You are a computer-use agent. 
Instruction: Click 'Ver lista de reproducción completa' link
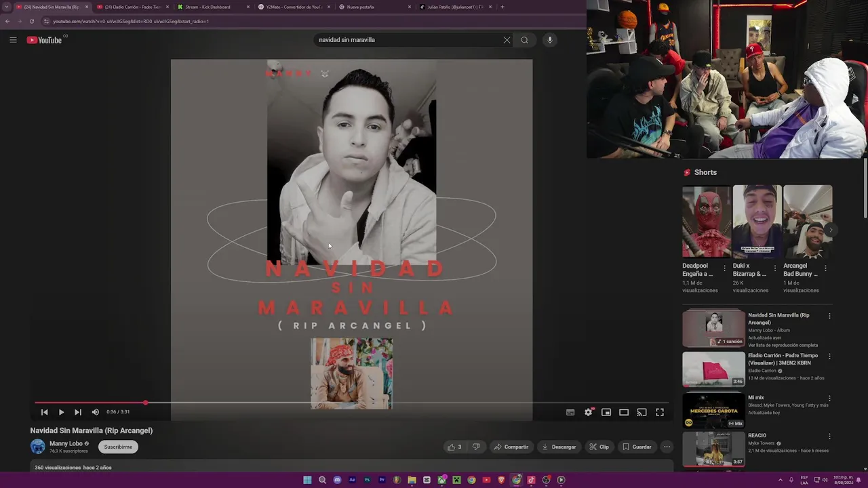point(783,345)
